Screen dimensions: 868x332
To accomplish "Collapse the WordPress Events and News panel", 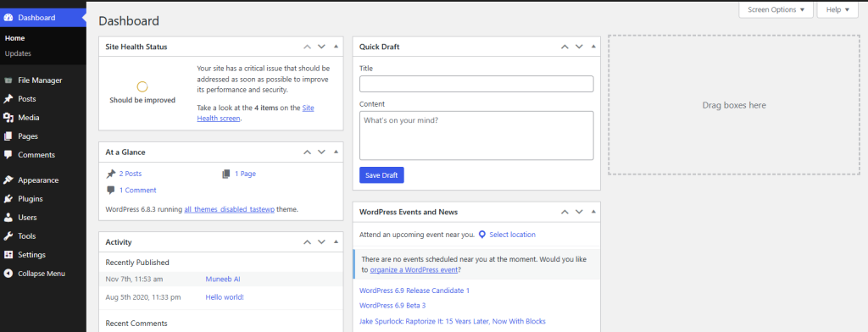I will click(593, 212).
